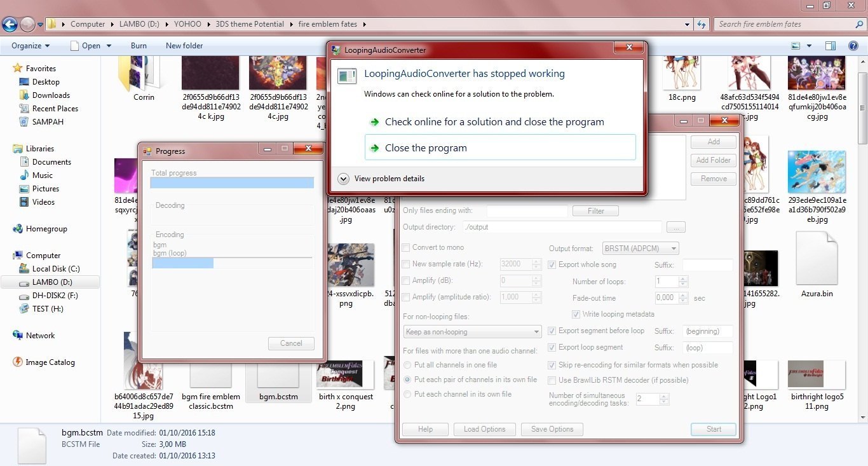
Task: Tick the Amplify (dB) checkbox
Action: pos(406,281)
